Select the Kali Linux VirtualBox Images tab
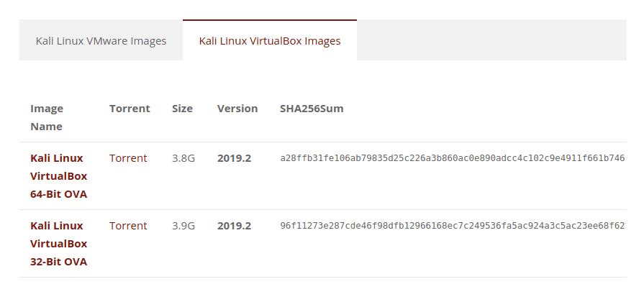Image resolution: width=644 pixels, height=297 pixels. coord(270,41)
